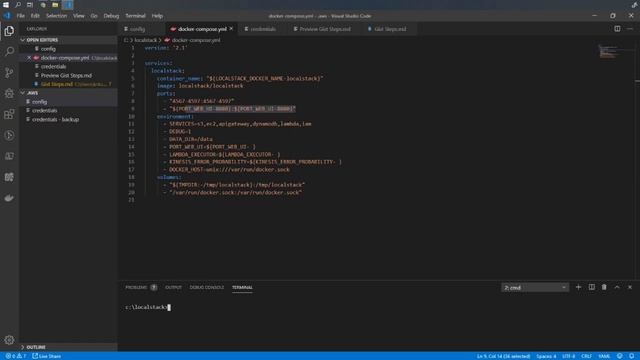The image size is (640, 360).
Task: Change language mode via YAML
Action: pyautogui.click(x=604, y=356)
